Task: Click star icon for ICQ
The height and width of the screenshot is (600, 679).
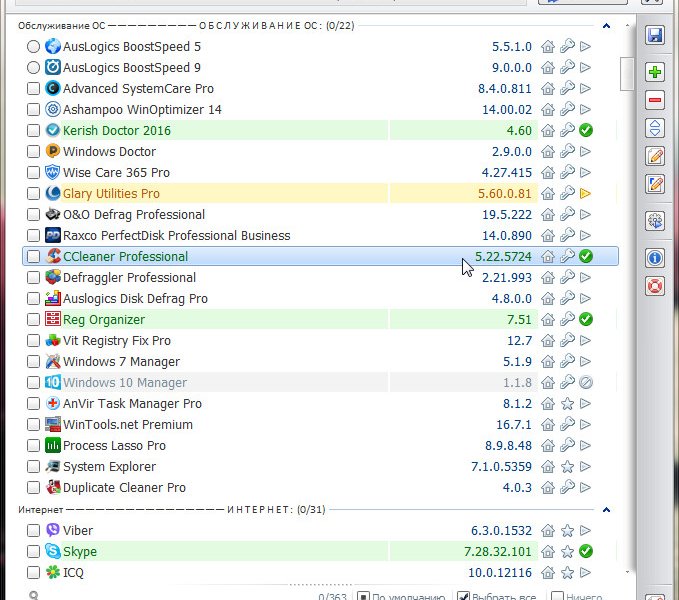Action: click(567, 572)
